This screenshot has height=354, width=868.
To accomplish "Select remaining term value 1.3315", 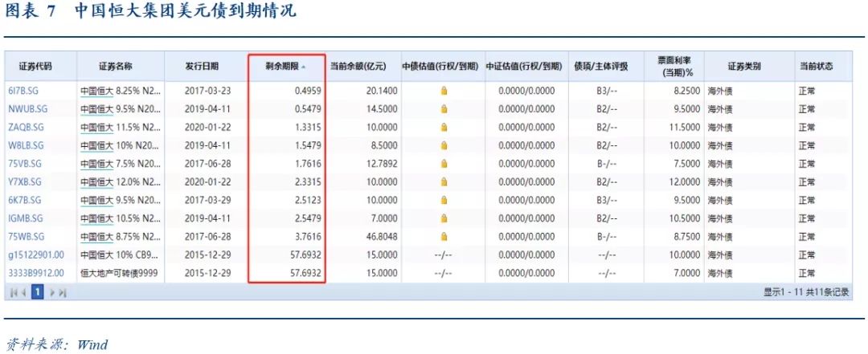I will point(307,127).
